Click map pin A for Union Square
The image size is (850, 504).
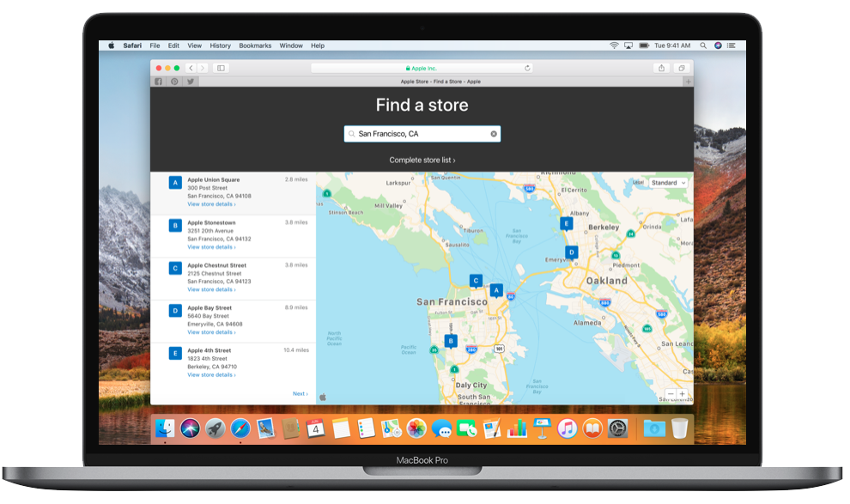[496, 290]
